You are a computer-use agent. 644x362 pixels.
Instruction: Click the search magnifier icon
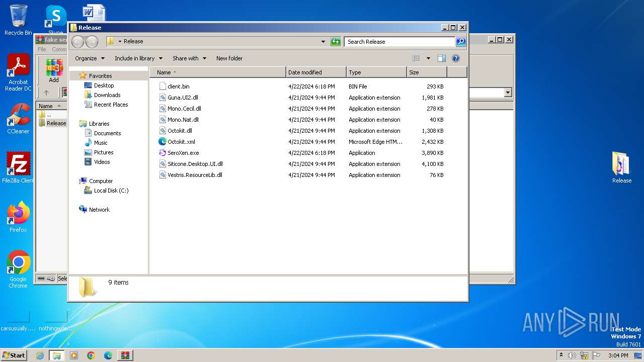point(461,42)
